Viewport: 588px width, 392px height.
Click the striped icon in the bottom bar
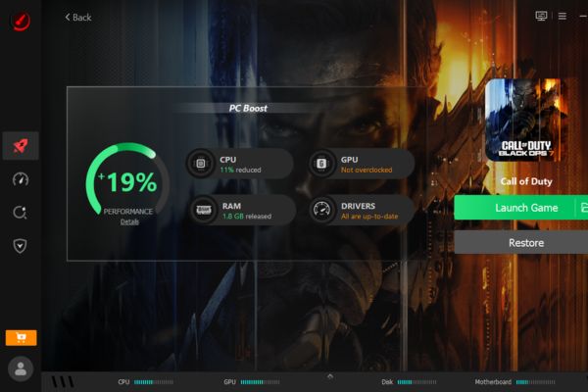[63, 382]
